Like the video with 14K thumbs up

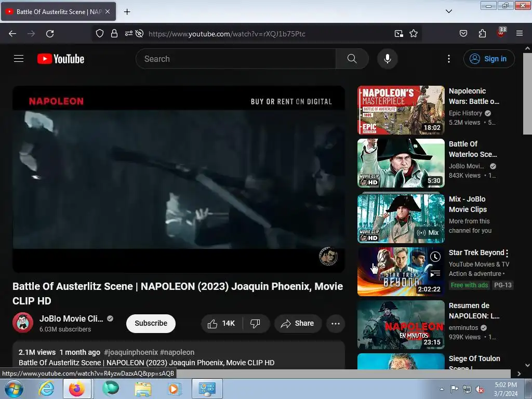pyautogui.click(x=221, y=323)
